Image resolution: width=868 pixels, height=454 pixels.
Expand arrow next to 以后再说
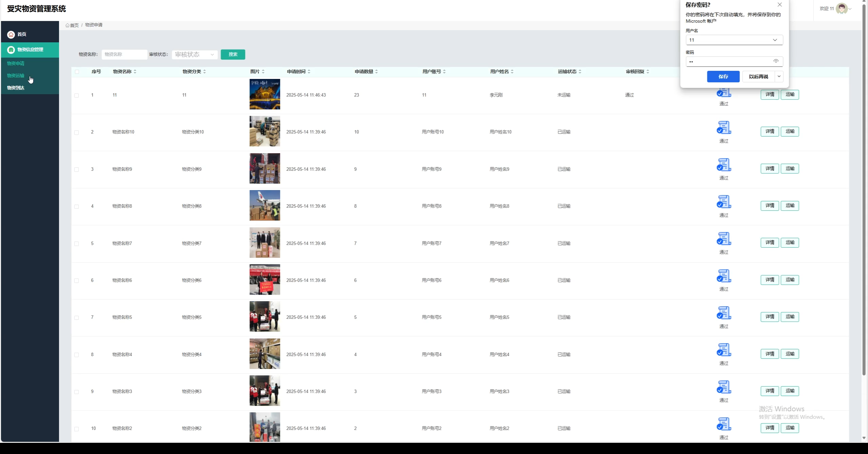[779, 77]
